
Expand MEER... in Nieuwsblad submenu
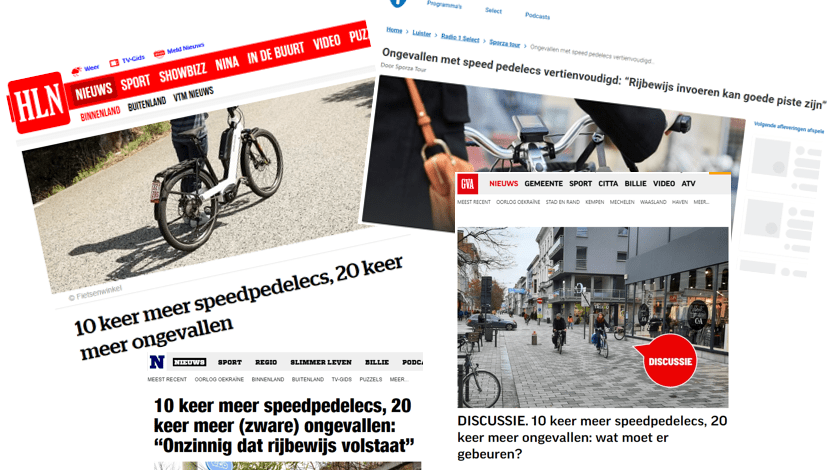(x=398, y=379)
